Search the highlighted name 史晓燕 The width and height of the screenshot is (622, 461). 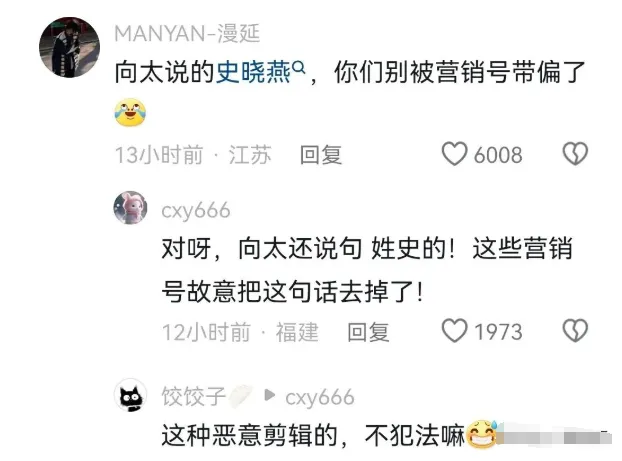(x=253, y=72)
